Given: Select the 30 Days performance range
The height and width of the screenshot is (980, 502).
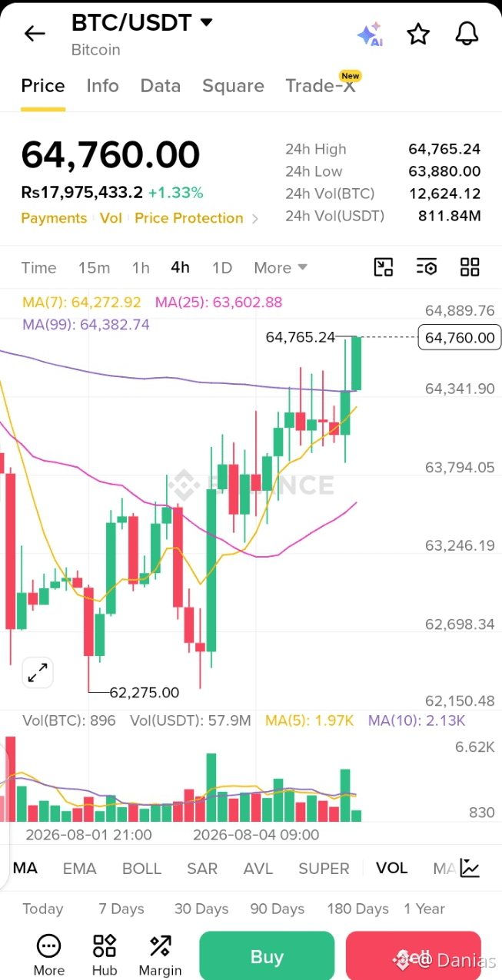Looking at the screenshot, I should tap(201, 909).
